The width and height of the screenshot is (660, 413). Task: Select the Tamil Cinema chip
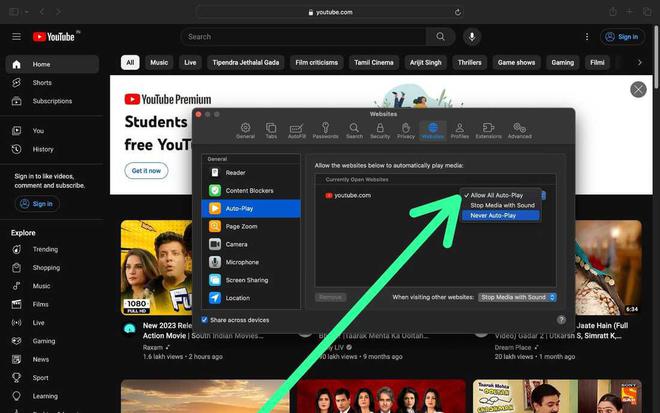tap(374, 62)
